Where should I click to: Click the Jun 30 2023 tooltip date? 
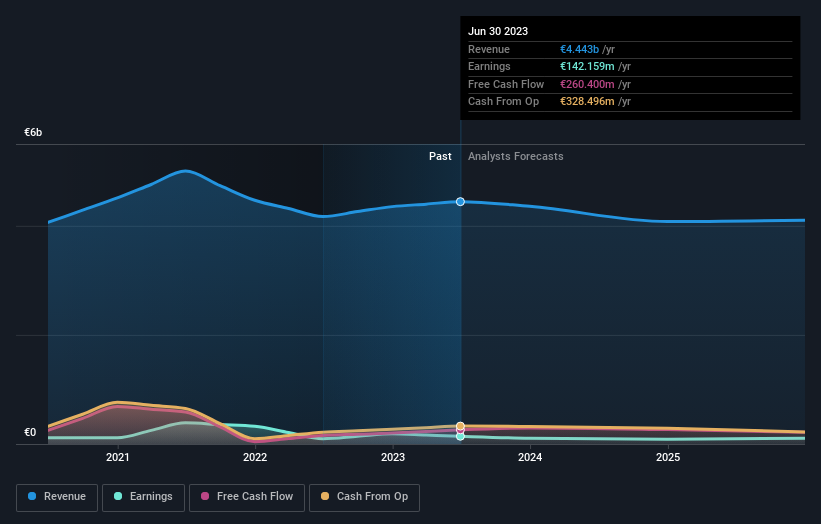(498, 31)
